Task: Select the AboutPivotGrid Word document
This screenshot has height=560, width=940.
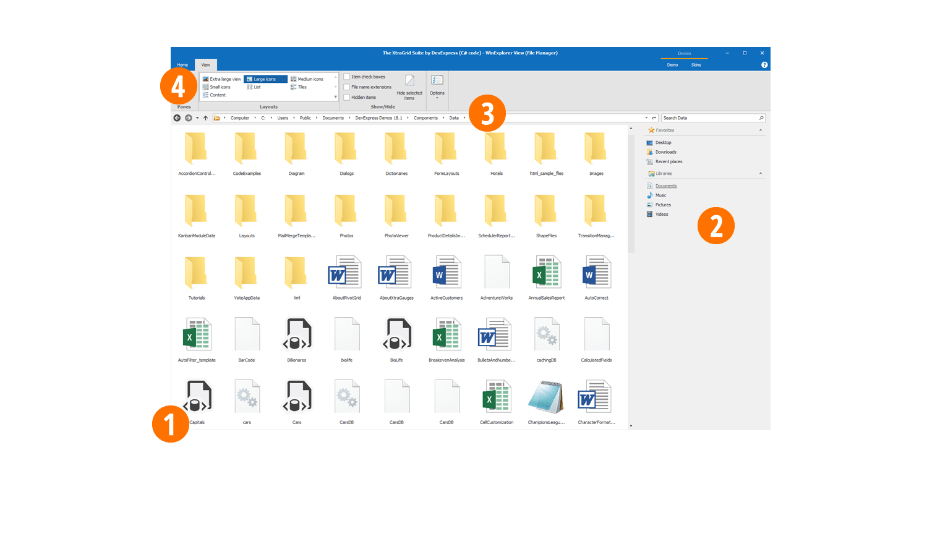Action: pyautogui.click(x=346, y=273)
